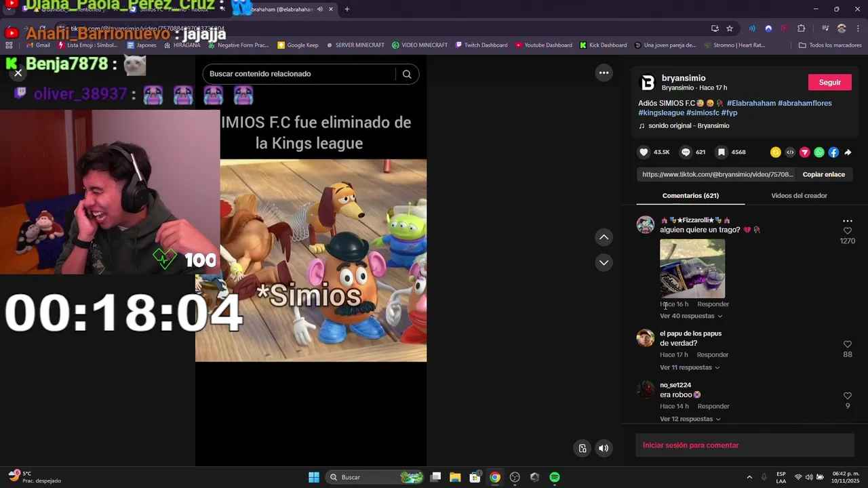Open 'VIDEO MINECRAFT' bookmark

[x=420, y=45]
